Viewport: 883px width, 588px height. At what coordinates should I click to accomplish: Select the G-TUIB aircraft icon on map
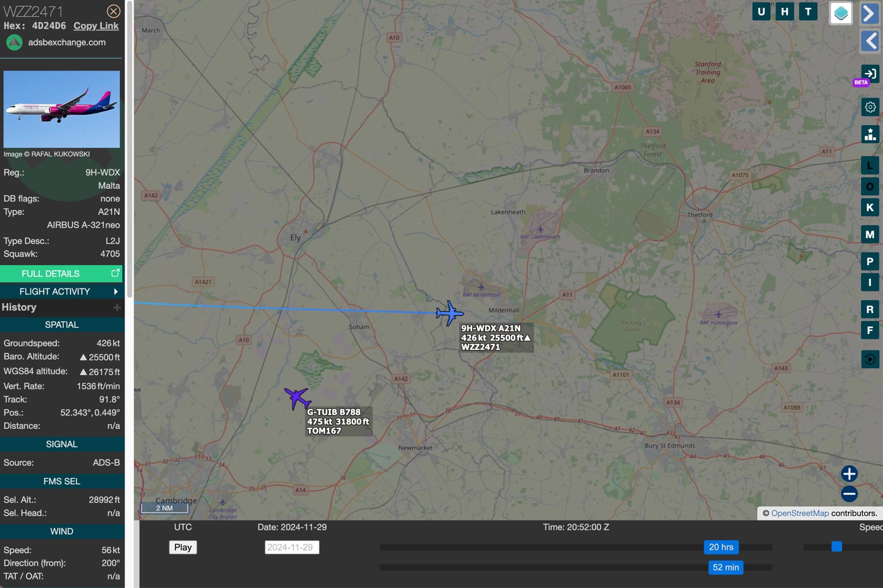tap(298, 398)
